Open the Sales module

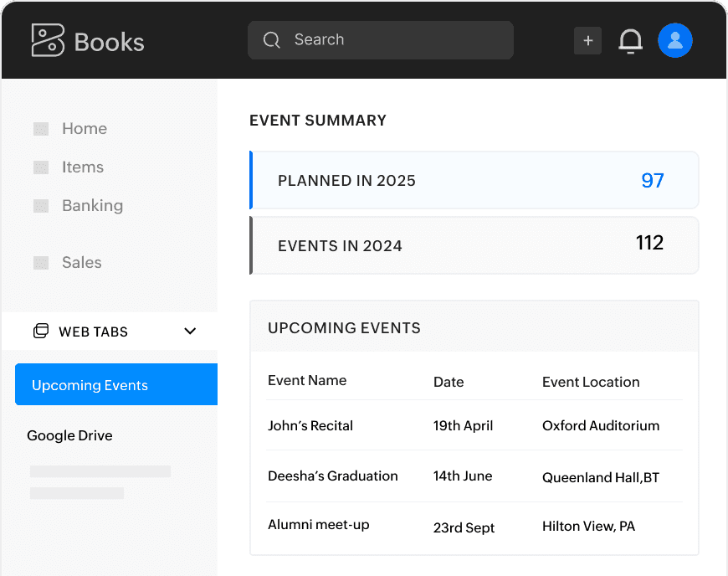click(81, 263)
